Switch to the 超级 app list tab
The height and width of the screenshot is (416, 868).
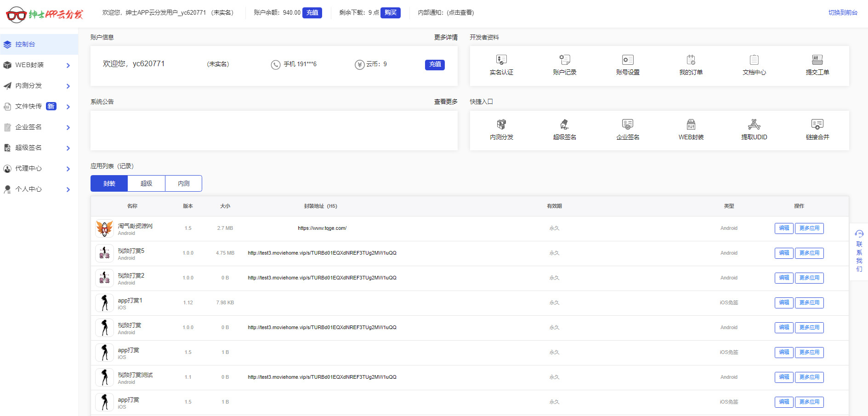click(x=146, y=183)
